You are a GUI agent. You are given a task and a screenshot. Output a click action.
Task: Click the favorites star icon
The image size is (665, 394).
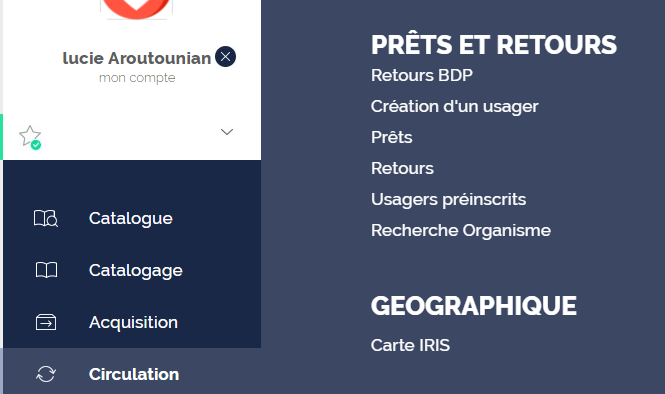(30, 137)
